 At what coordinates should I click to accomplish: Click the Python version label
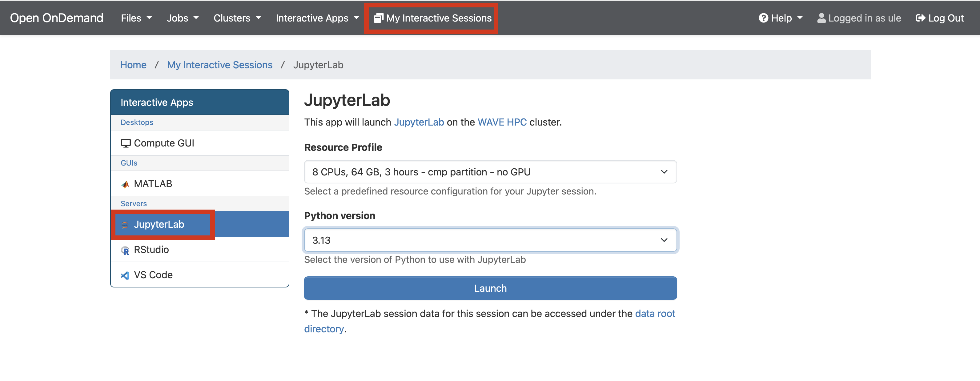point(339,216)
